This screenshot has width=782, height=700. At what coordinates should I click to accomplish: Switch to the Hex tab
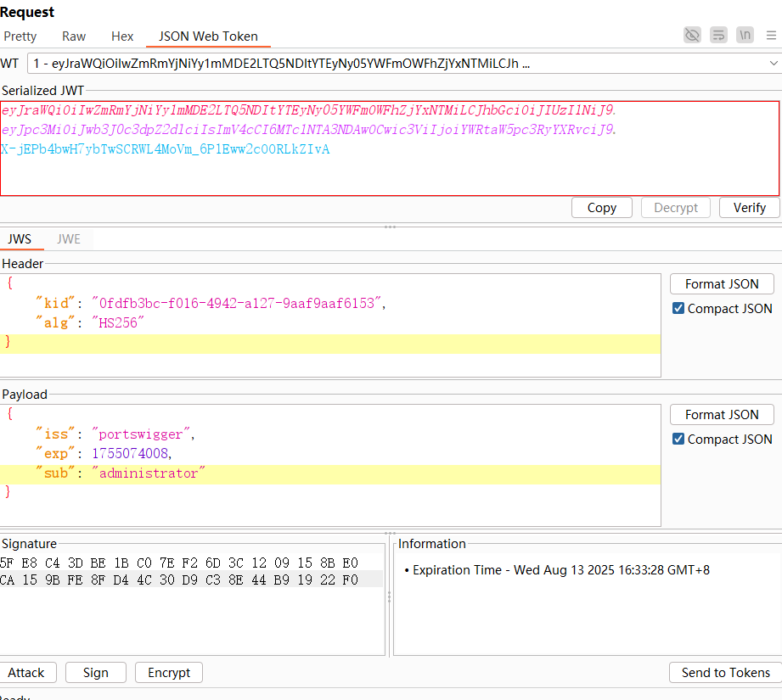[122, 36]
